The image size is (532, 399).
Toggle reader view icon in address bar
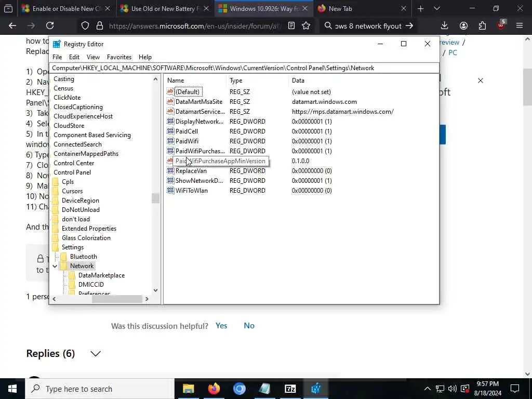pos(291,26)
